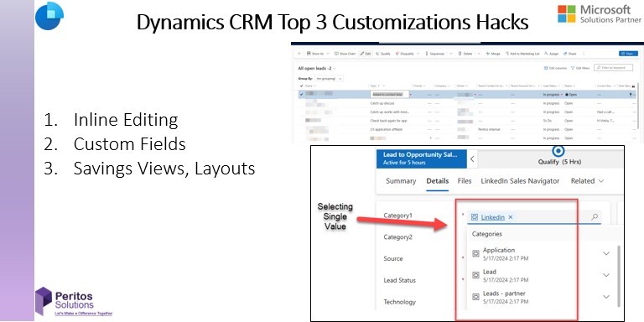Image resolution: width=644 pixels, height=322 pixels.
Task: Click the Leads - partner record icon
Action: (476, 297)
